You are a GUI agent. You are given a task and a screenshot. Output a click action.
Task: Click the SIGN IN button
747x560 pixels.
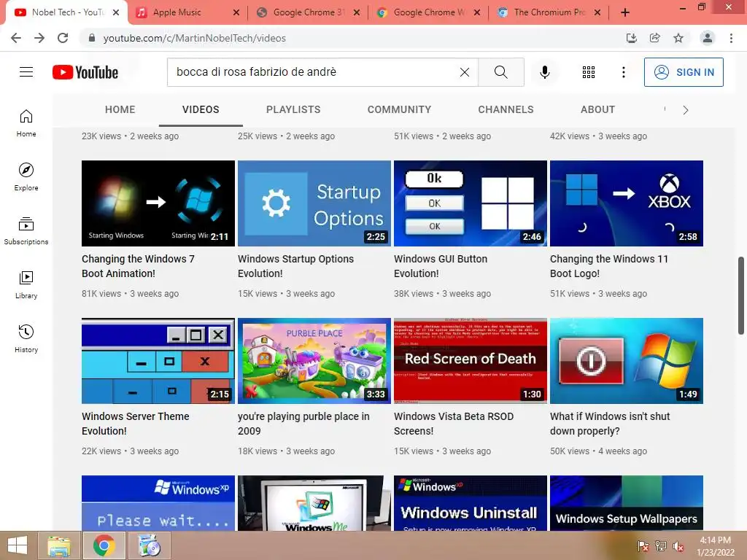point(684,72)
